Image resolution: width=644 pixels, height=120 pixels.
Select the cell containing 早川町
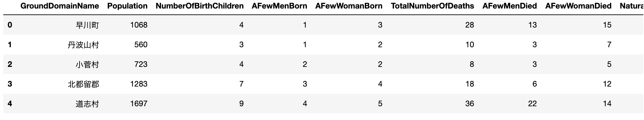[x=87, y=25]
